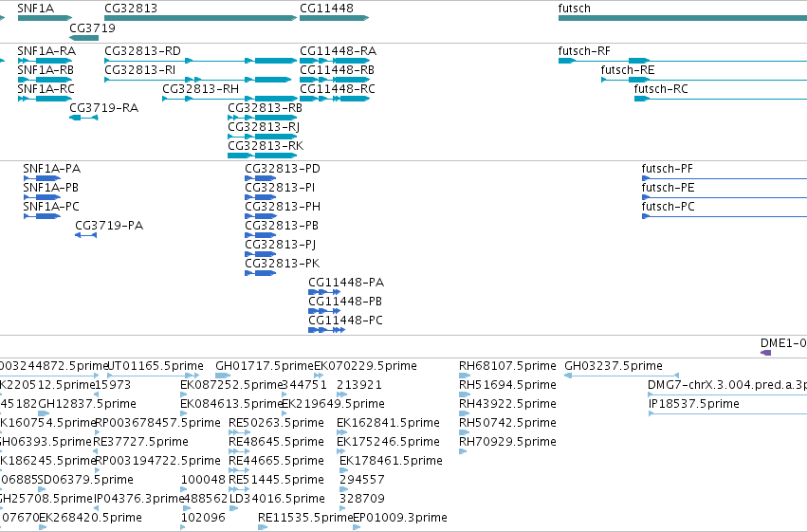Select EST RE44665.5prime
Screen dimensions: 807x532
click(x=239, y=470)
